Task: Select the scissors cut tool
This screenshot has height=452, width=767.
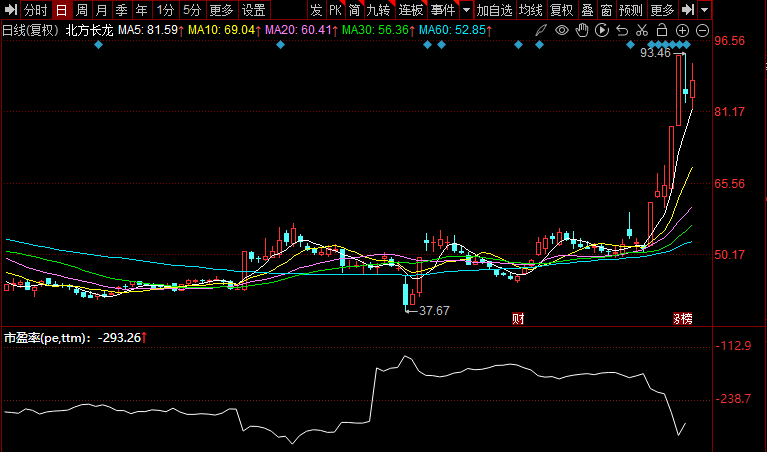Action: pyautogui.click(x=643, y=30)
